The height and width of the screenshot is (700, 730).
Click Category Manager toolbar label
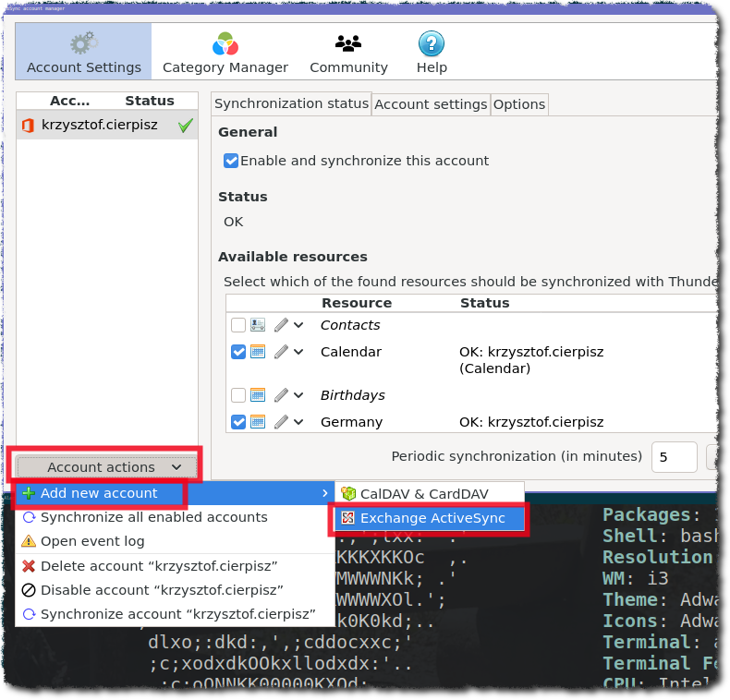click(225, 67)
